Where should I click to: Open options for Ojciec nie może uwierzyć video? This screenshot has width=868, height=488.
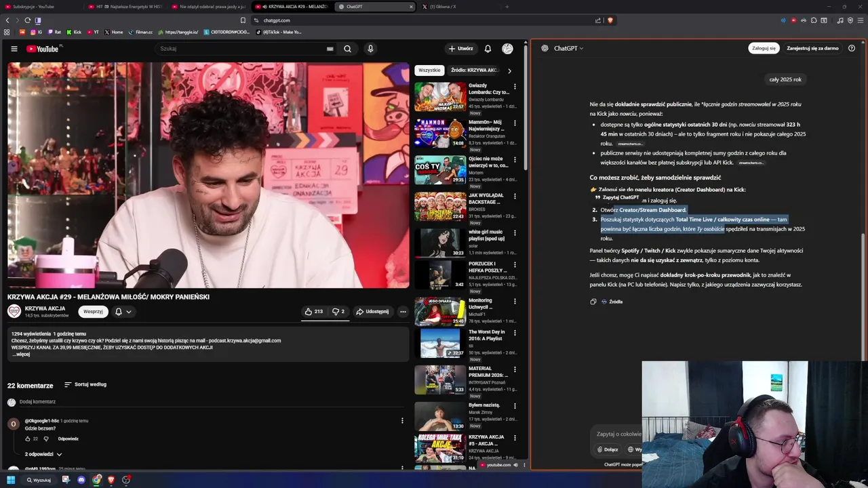[x=515, y=160]
